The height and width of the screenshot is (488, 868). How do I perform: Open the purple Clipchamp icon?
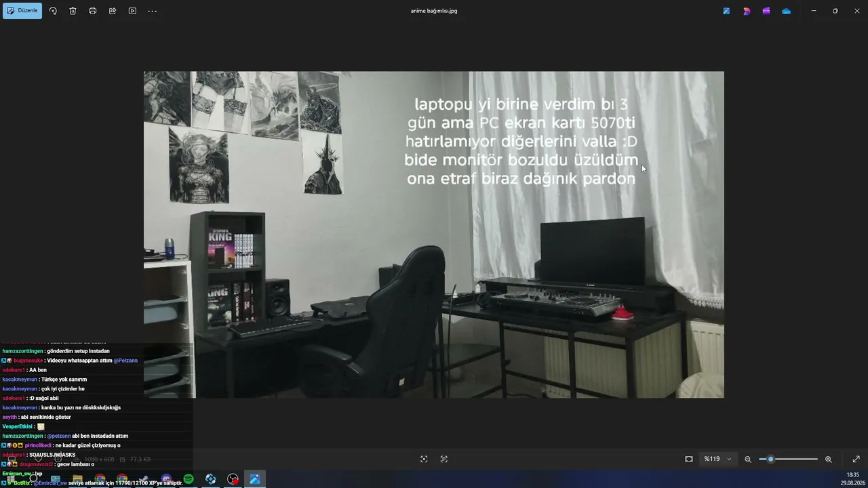click(x=766, y=11)
